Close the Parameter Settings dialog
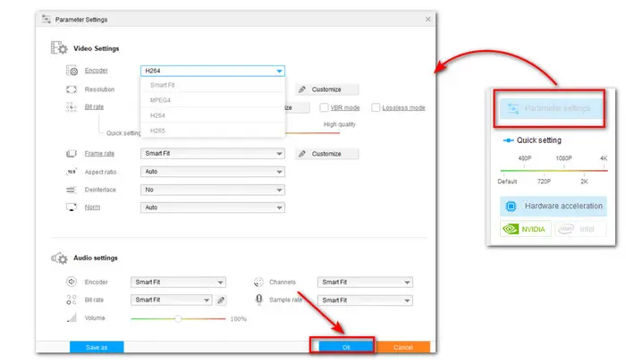This screenshot has height=364, width=626. [428, 19]
